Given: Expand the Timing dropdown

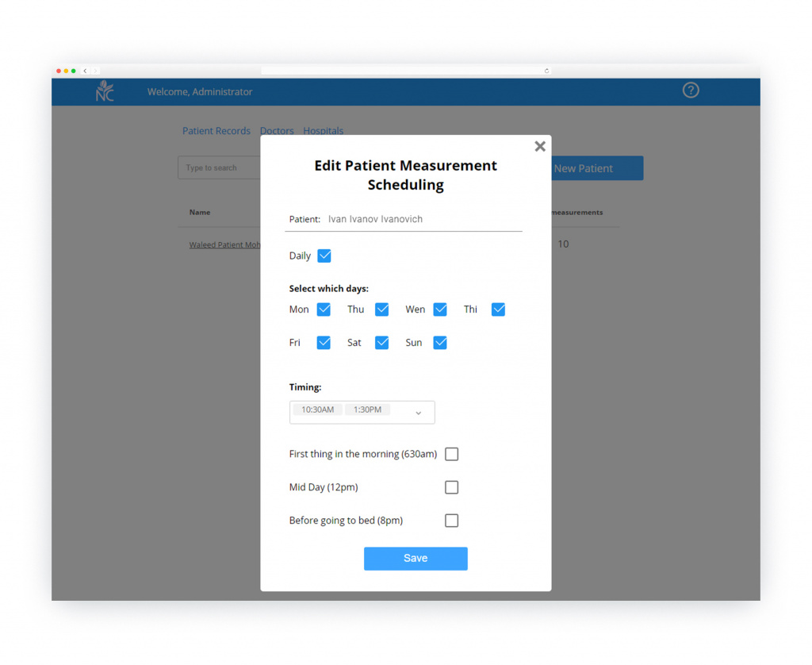Looking at the screenshot, I should click(418, 413).
